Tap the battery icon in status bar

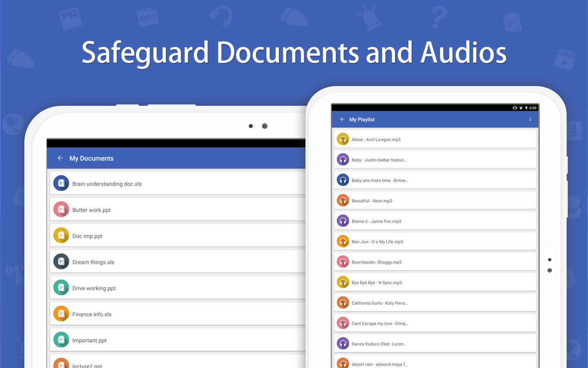526,108
